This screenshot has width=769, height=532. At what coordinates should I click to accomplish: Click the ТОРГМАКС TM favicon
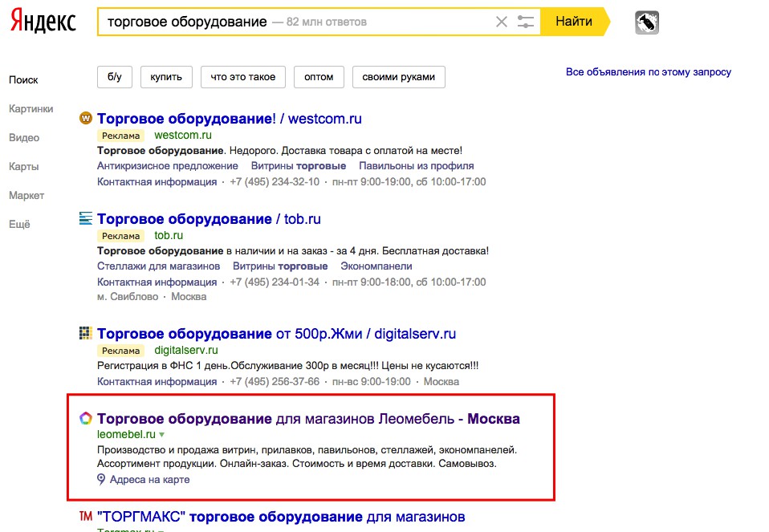coord(85,516)
